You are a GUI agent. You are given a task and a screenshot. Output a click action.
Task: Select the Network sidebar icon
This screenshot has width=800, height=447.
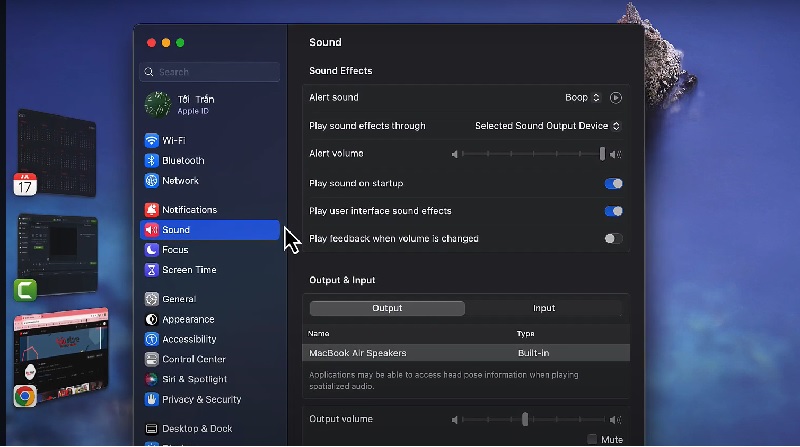[x=152, y=181]
